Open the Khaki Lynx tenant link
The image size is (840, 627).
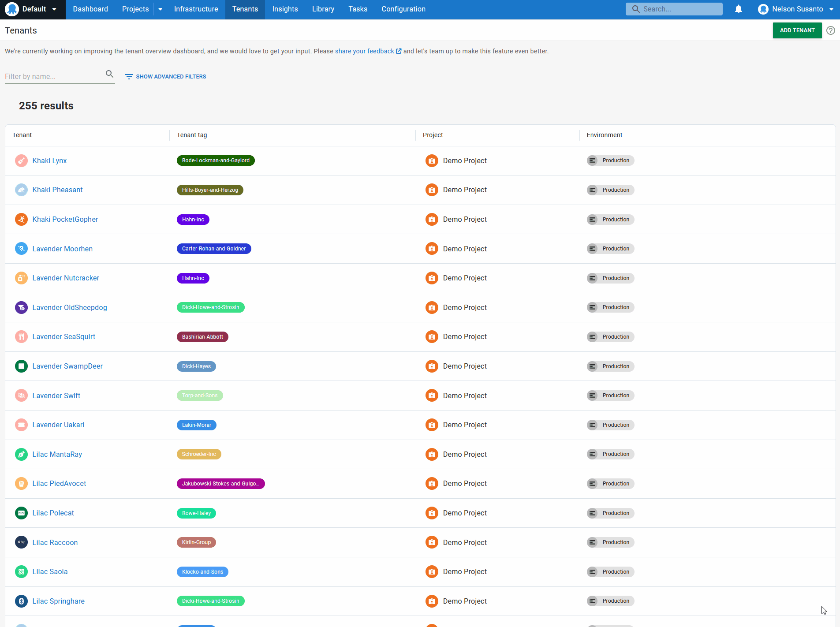49,160
